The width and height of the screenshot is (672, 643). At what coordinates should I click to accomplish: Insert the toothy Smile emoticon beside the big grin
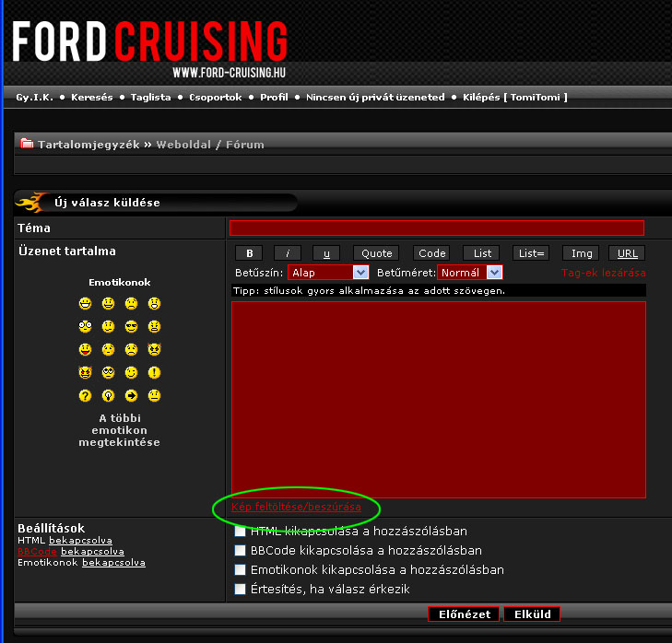point(109,304)
